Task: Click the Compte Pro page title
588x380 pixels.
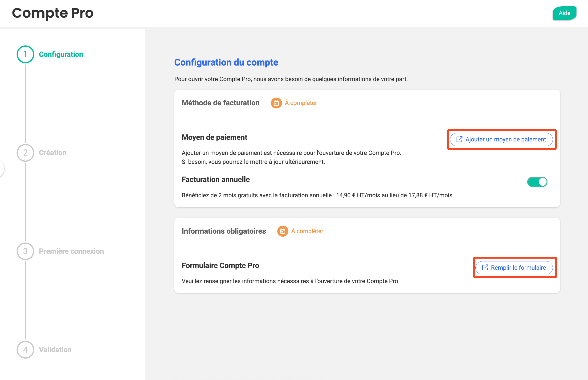Action: pyautogui.click(x=53, y=13)
